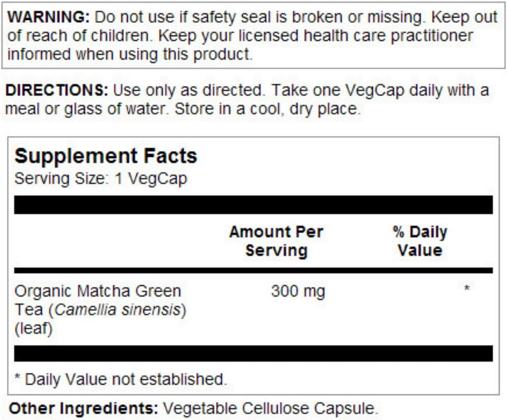Viewport: 507px width, 420px height.
Task: Click the italic Camellia sinensis text
Action: 118,310
